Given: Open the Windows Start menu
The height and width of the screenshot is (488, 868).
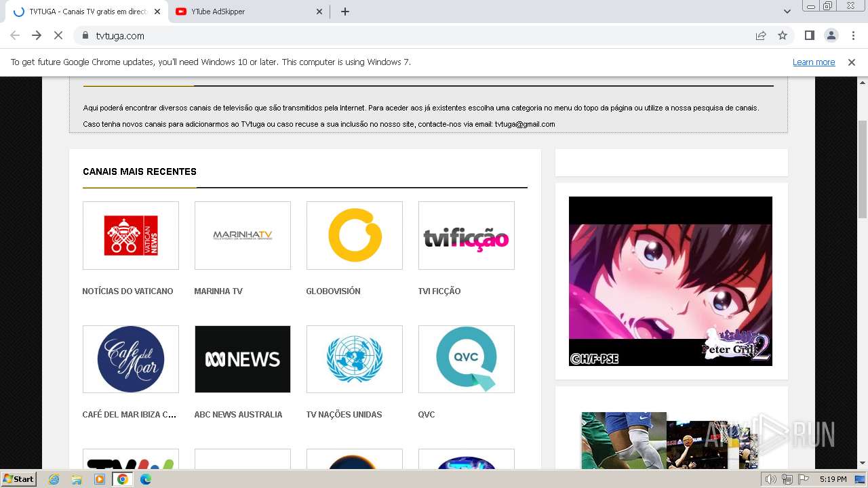Looking at the screenshot, I should coord(19,479).
